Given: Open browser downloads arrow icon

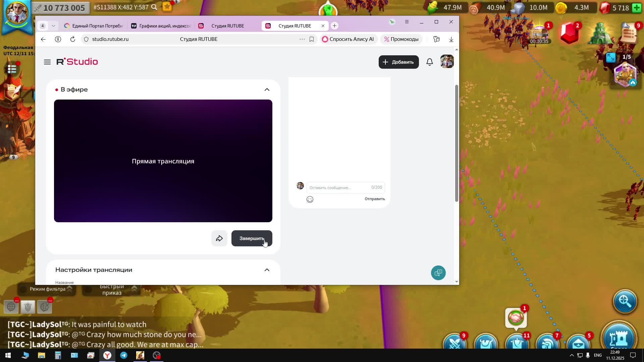Looking at the screenshot, I should coord(451,39).
